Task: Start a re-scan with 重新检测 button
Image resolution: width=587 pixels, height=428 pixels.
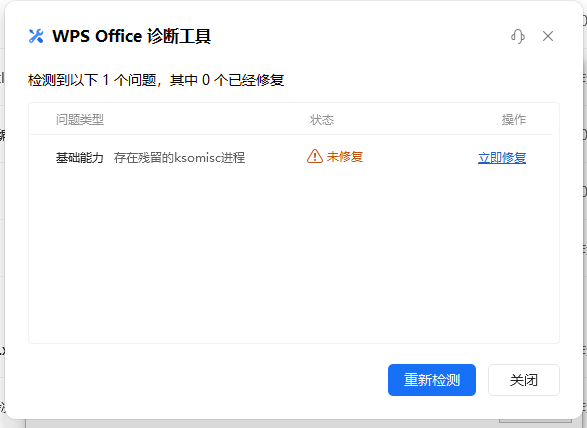Action: point(432,380)
